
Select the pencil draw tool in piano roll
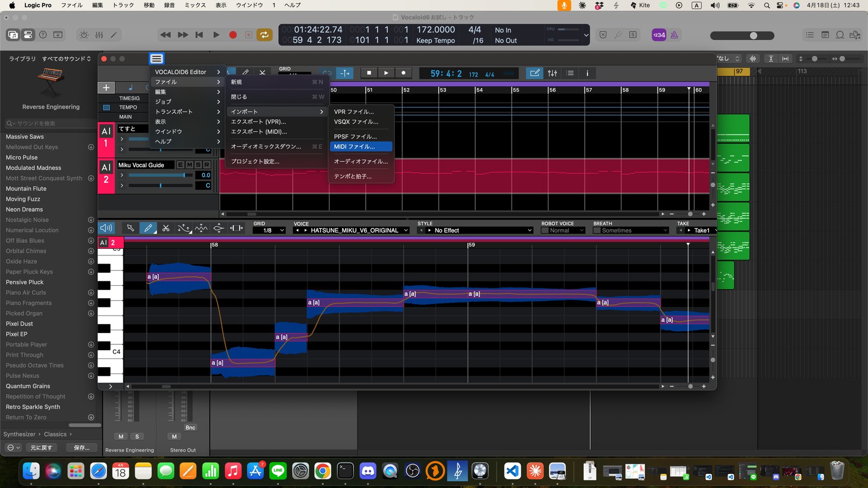pos(148,228)
